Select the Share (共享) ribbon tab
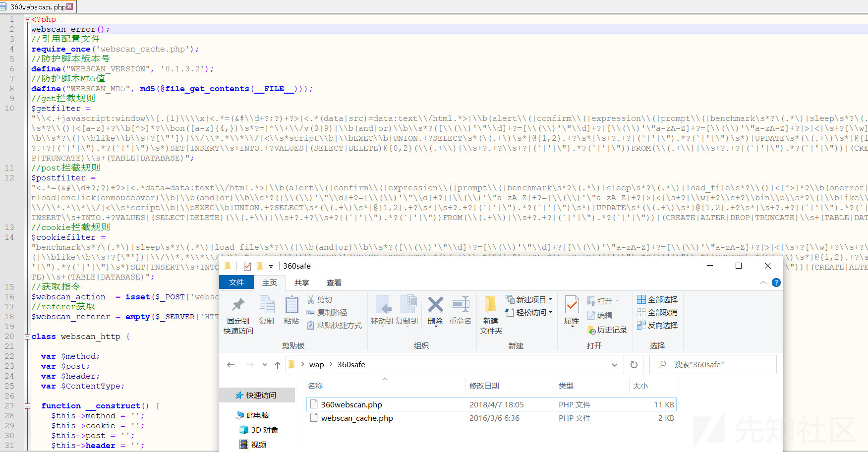The image size is (868, 452). coord(302,282)
